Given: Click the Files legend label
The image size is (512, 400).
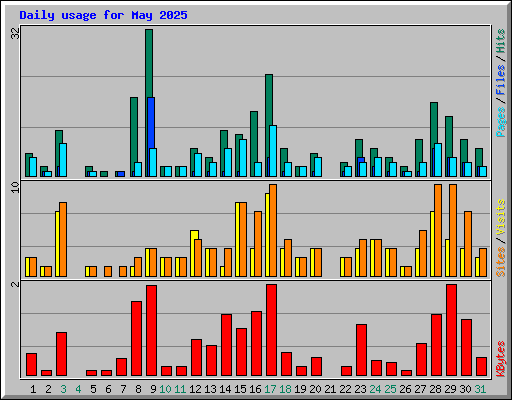Looking at the screenshot, I should click(x=501, y=80).
